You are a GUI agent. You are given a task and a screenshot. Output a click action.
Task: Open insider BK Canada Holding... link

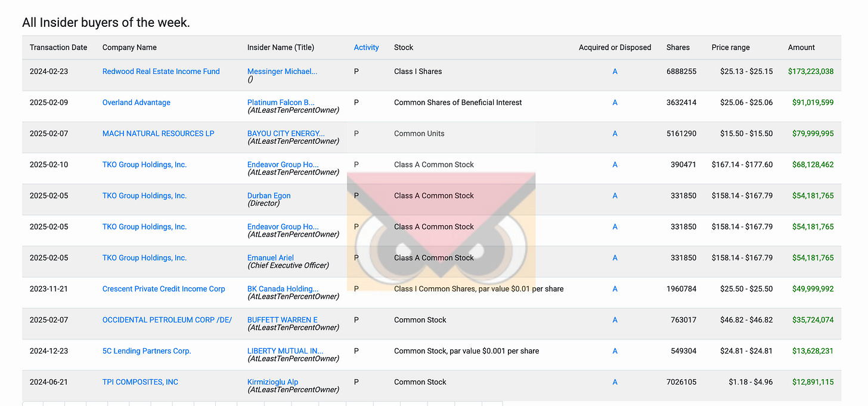[283, 288]
